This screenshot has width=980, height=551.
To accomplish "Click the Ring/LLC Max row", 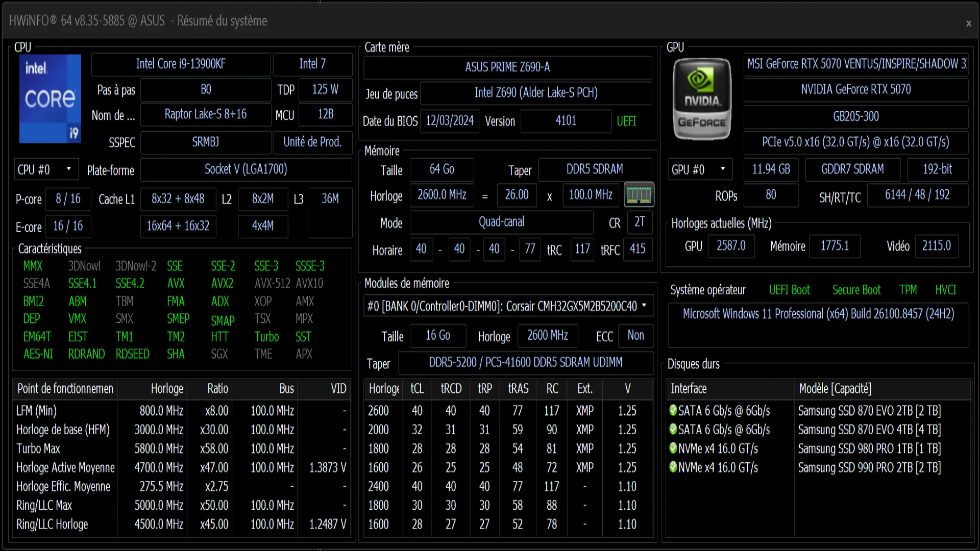I will click(181, 505).
